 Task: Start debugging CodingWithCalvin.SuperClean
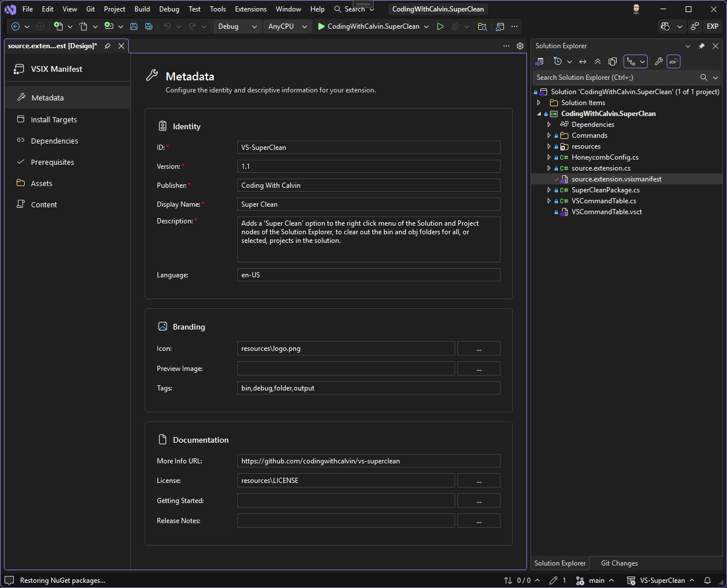[x=368, y=26]
